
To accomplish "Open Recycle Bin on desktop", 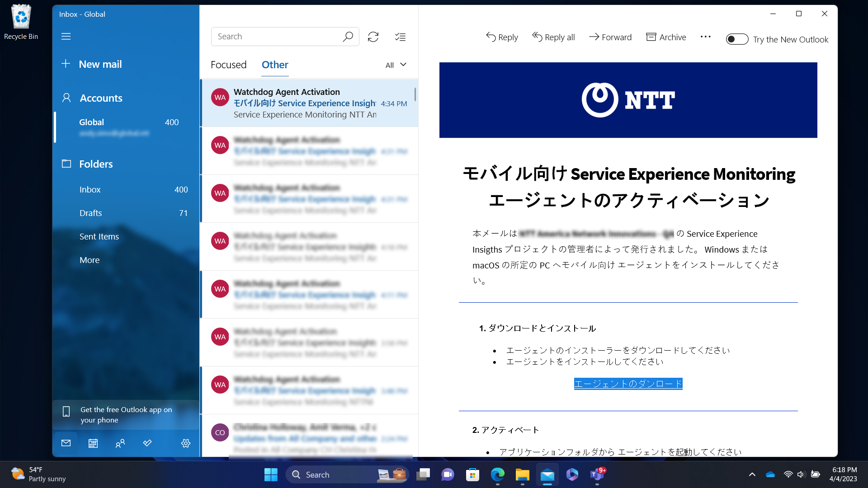I will pos(21,22).
